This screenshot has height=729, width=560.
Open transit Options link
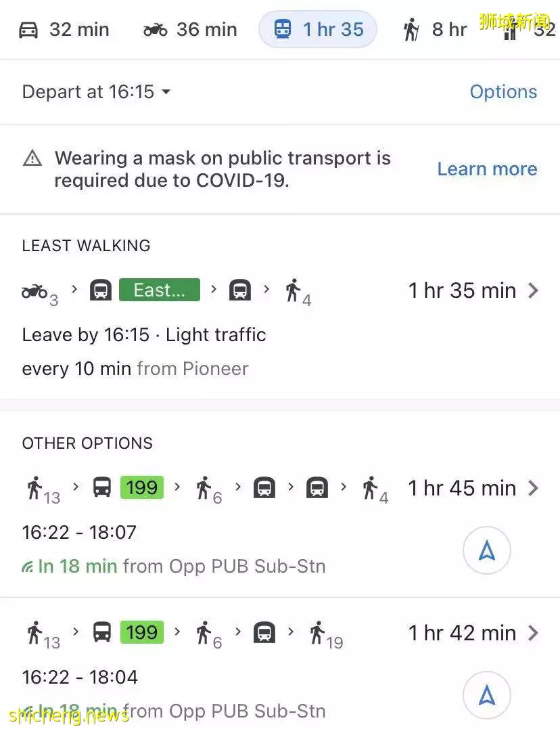click(x=503, y=91)
